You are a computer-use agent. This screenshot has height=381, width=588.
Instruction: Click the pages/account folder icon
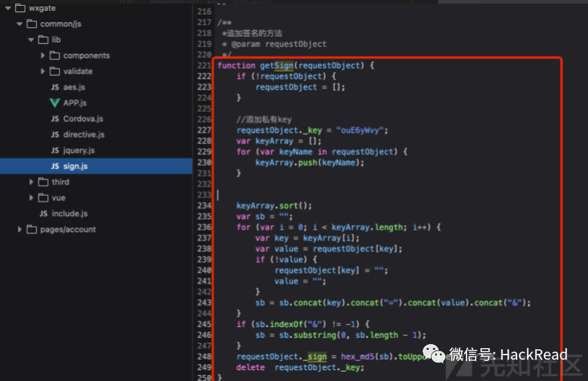click(32, 229)
